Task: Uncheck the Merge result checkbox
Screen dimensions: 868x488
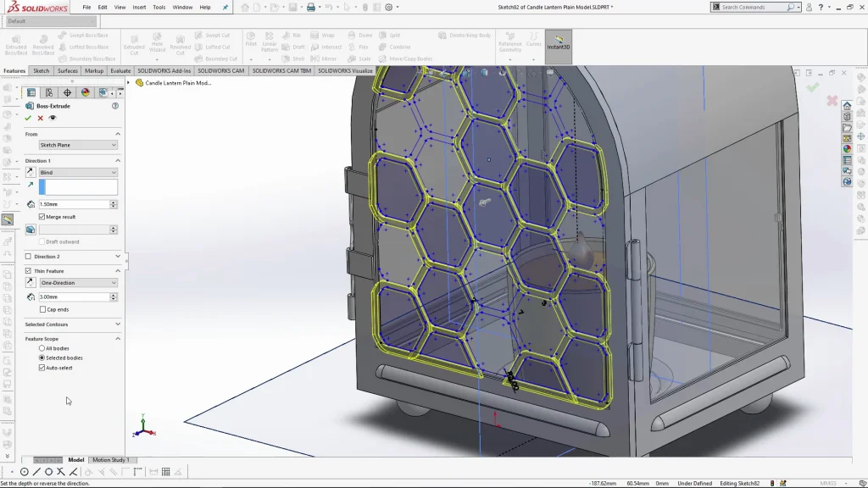Action: coord(42,217)
